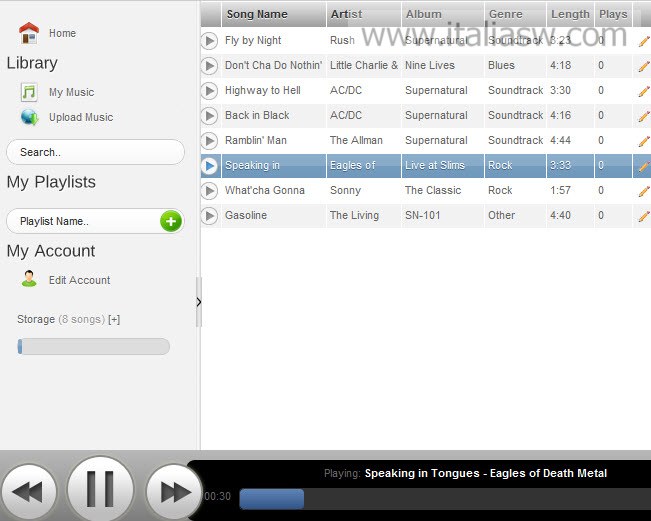Open Upload Music link
651x521 pixels.
click(81, 117)
